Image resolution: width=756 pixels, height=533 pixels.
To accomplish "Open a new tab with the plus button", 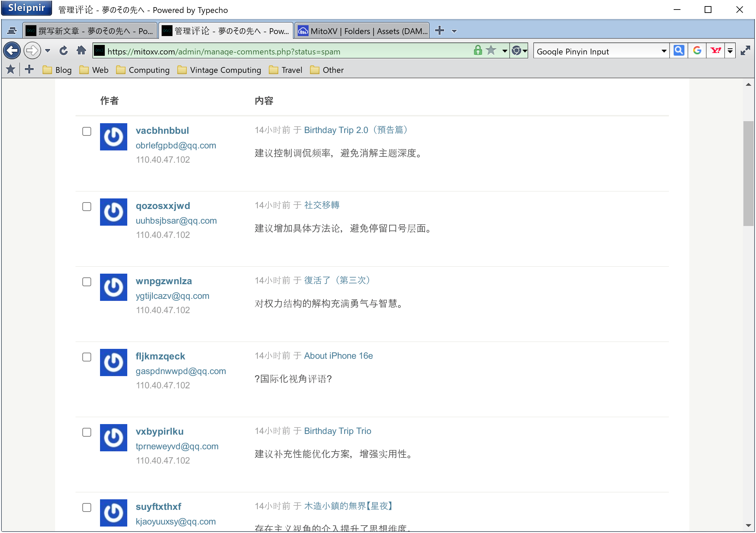I will [x=440, y=30].
